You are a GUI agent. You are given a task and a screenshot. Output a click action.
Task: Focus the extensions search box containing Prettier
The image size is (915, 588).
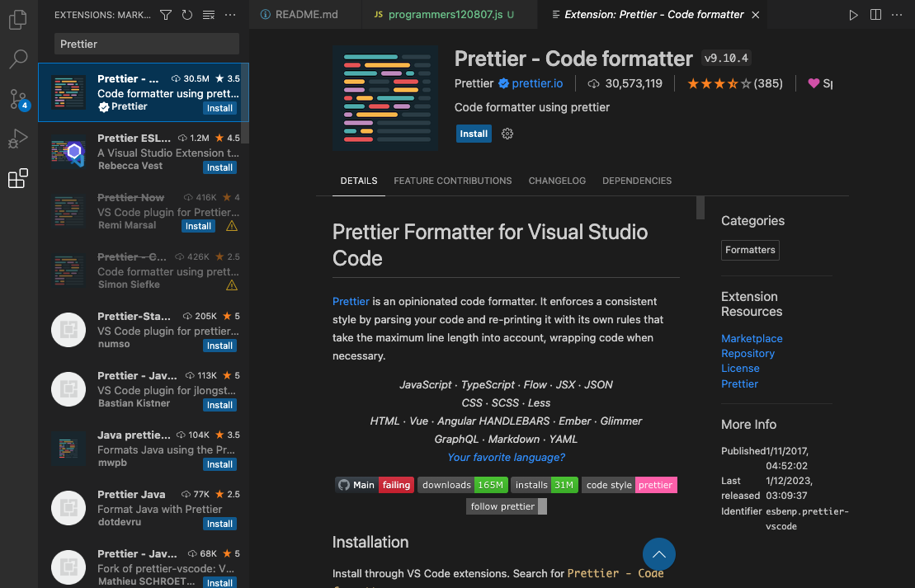pyautogui.click(x=147, y=44)
